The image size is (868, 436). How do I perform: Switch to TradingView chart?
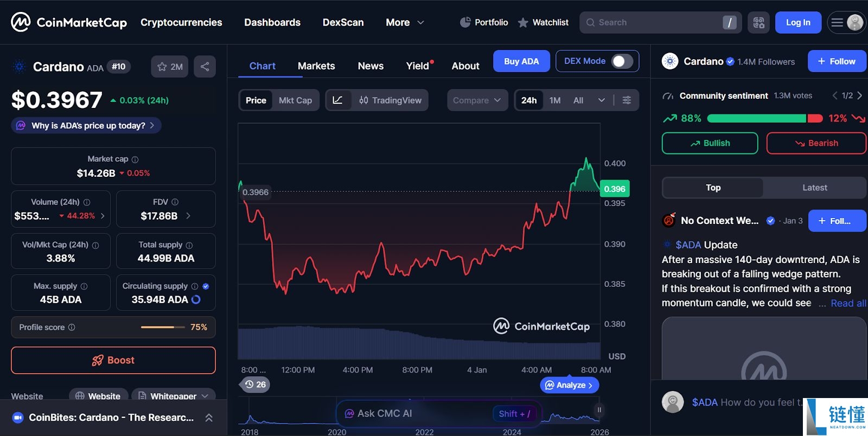click(x=390, y=100)
